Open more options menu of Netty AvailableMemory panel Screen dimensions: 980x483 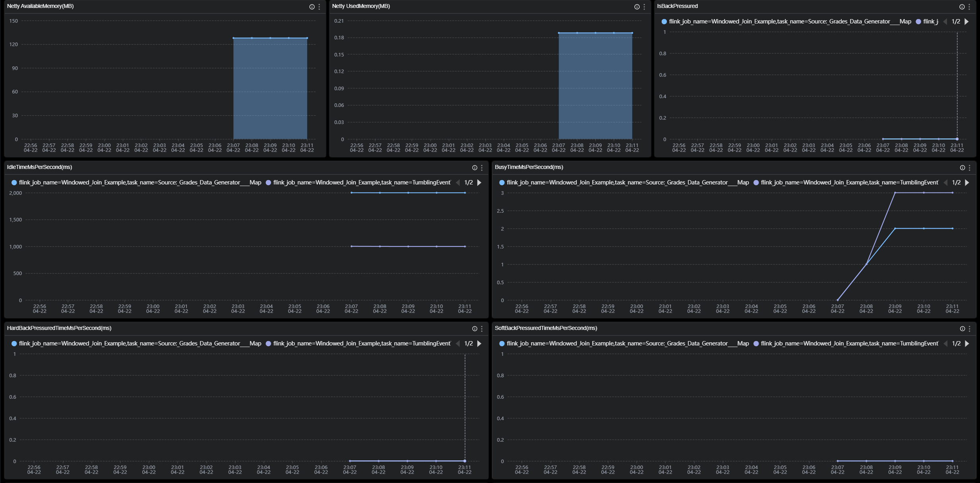[319, 7]
